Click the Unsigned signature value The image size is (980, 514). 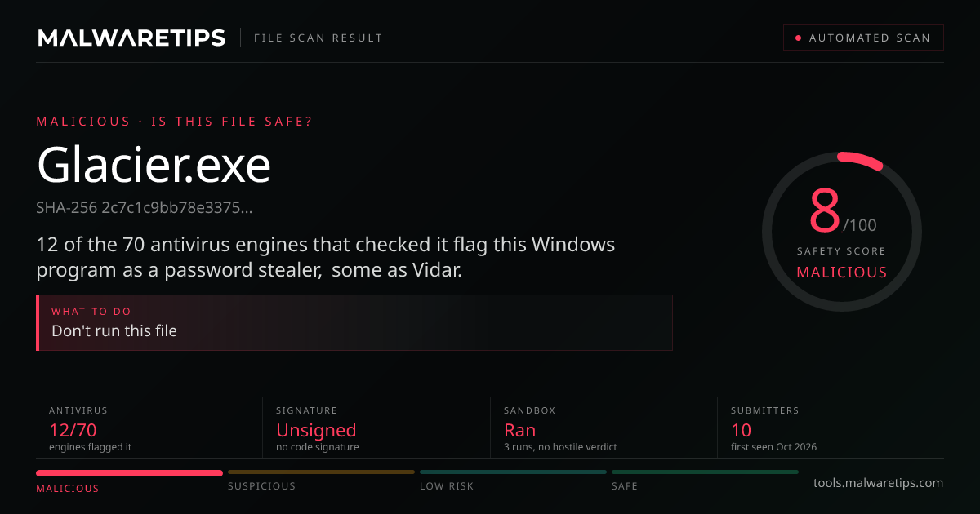(x=316, y=430)
